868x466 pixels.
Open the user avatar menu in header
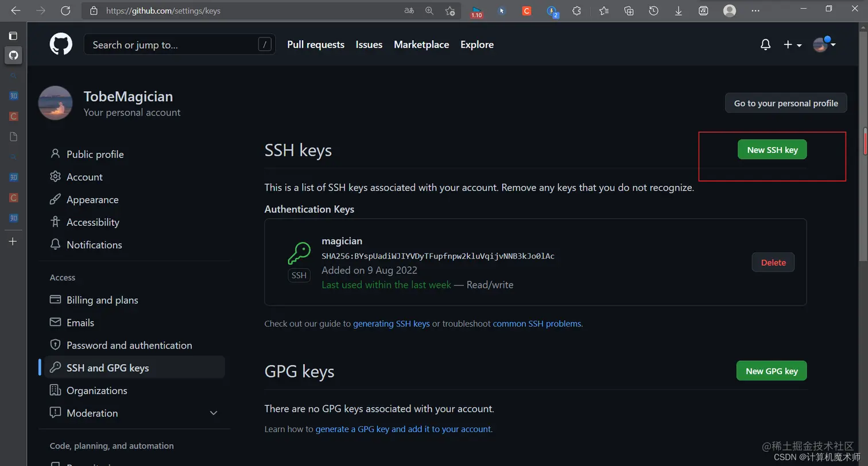pyautogui.click(x=824, y=44)
